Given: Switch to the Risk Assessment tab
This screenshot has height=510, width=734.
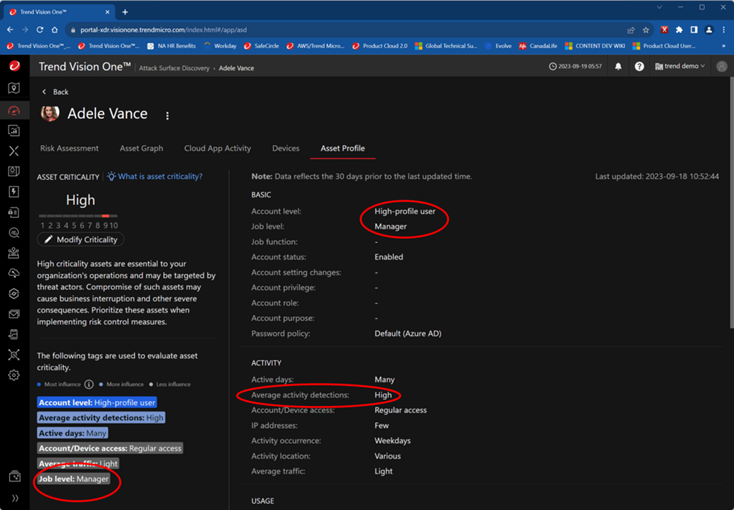Looking at the screenshot, I should click(69, 148).
